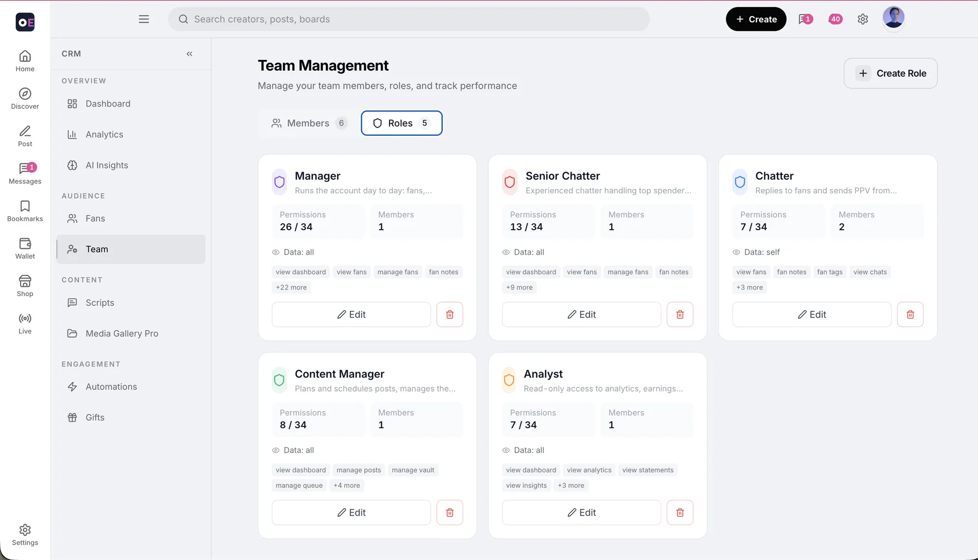This screenshot has width=978, height=560.
Task: Open the notifications badge showing 40
Action: [835, 19]
